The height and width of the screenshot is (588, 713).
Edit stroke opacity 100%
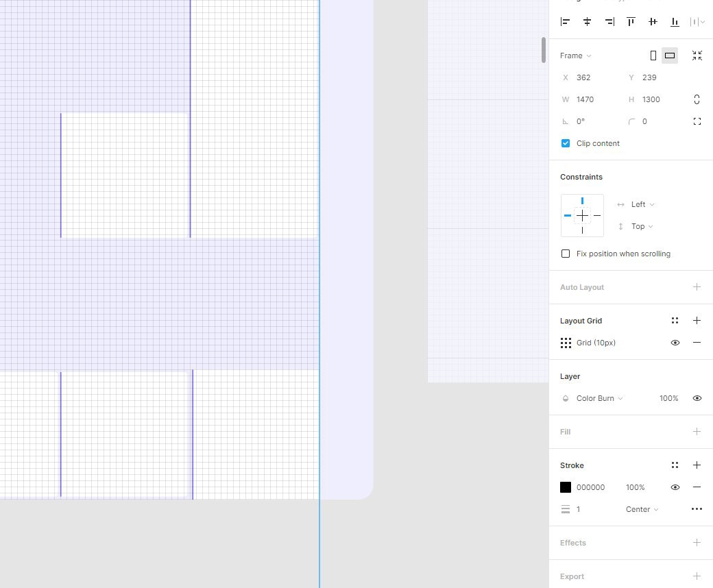[635, 487]
